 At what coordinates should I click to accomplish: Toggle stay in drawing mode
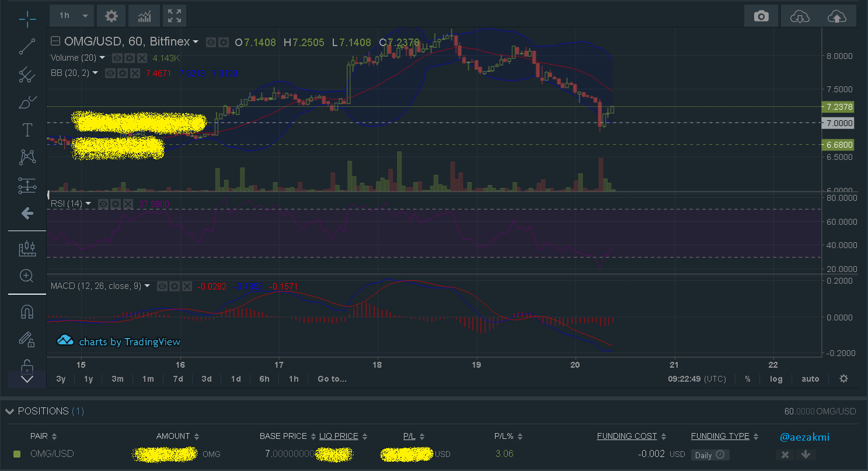click(27, 339)
